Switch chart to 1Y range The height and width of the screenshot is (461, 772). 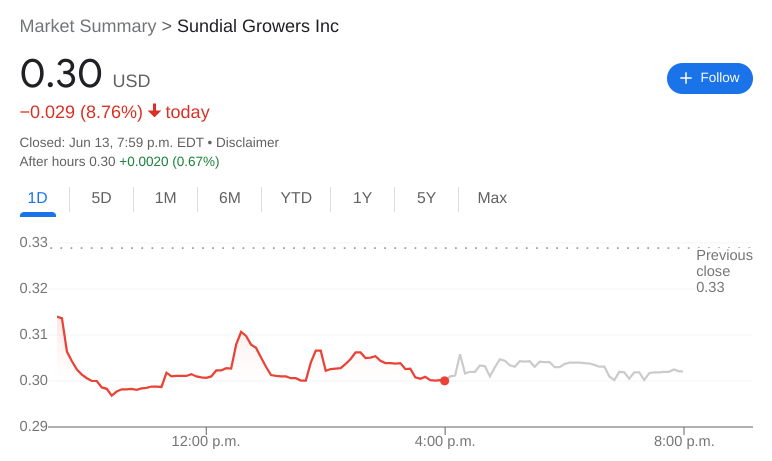tap(362, 198)
